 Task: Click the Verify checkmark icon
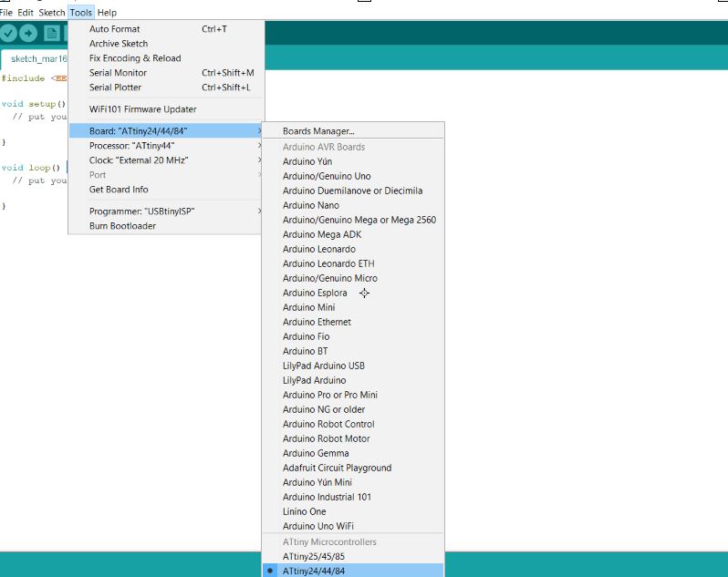click(x=8, y=33)
